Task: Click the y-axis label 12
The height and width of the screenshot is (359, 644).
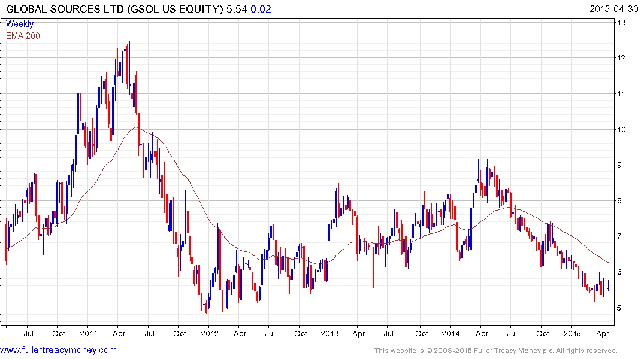Action: [621, 58]
